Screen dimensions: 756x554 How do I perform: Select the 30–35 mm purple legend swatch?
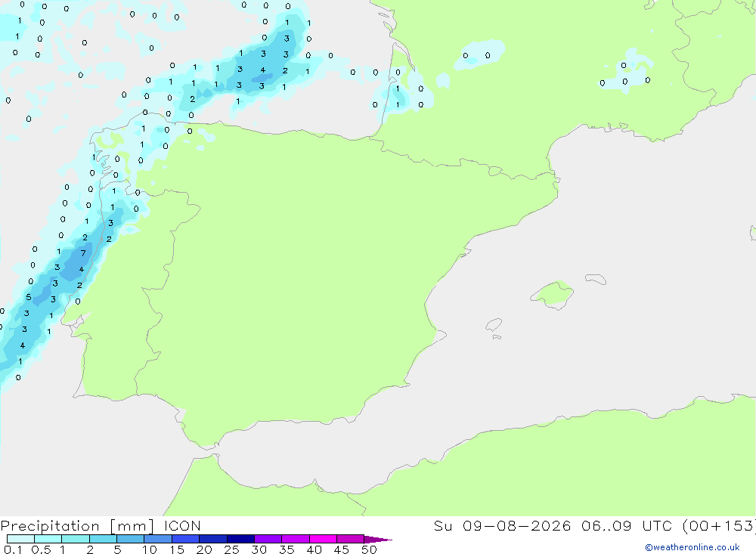(x=268, y=539)
